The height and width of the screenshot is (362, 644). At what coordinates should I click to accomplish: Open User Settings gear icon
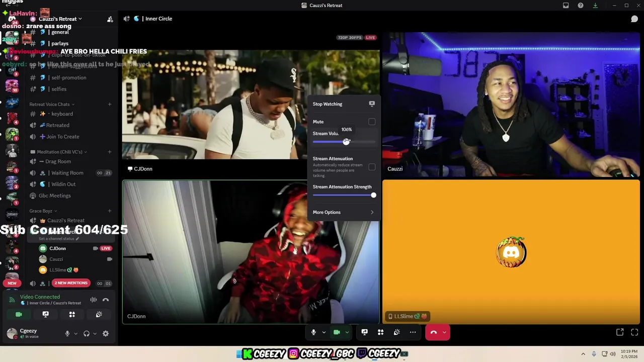(106, 333)
